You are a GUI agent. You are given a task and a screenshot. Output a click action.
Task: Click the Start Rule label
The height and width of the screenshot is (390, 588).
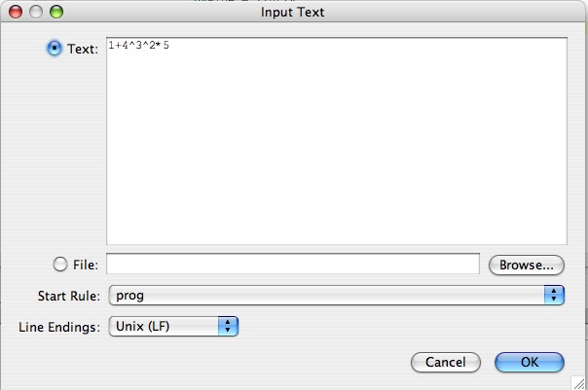68,296
